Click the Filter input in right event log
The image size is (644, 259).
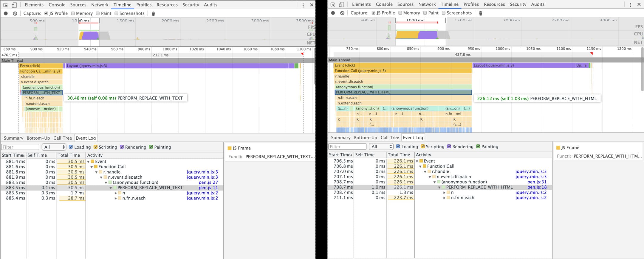click(x=347, y=146)
